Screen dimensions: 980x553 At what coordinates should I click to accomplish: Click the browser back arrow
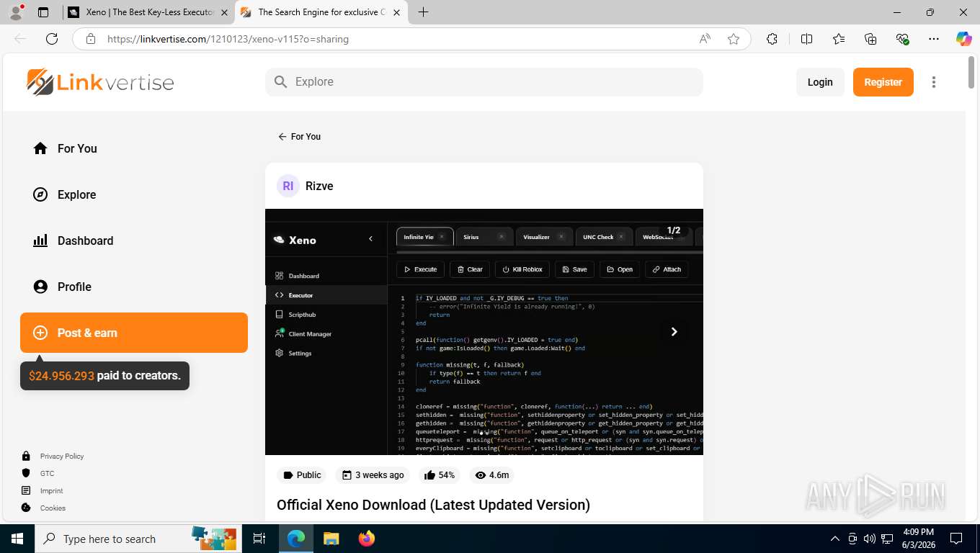click(20, 39)
